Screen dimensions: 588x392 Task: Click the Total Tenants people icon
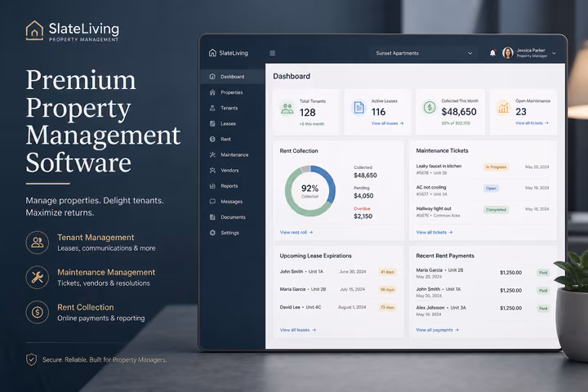click(287, 109)
